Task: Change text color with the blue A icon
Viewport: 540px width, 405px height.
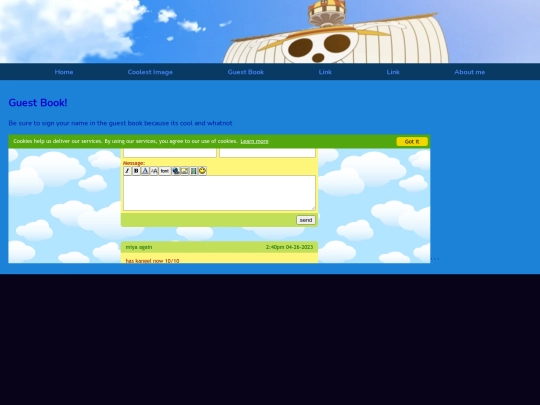Action: 145,171
